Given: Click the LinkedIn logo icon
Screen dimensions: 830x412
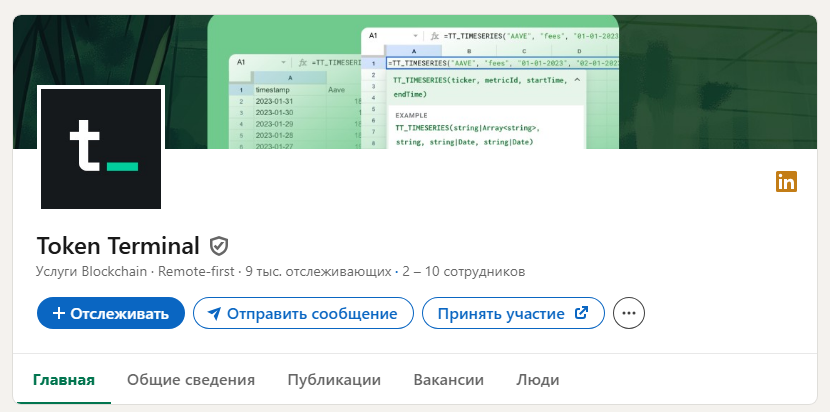Looking at the screenshot, I should tap(786, 182).
